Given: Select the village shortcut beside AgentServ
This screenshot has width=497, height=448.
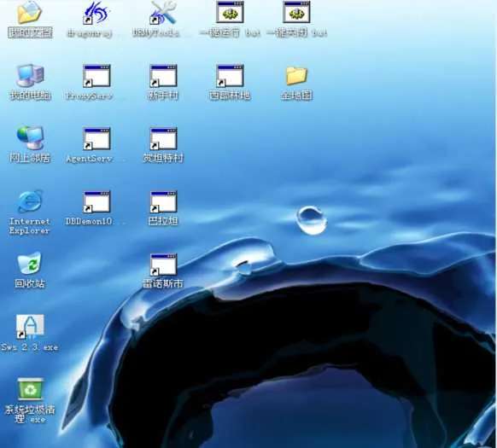Looking at the screenshot, I should pos(163,139).
